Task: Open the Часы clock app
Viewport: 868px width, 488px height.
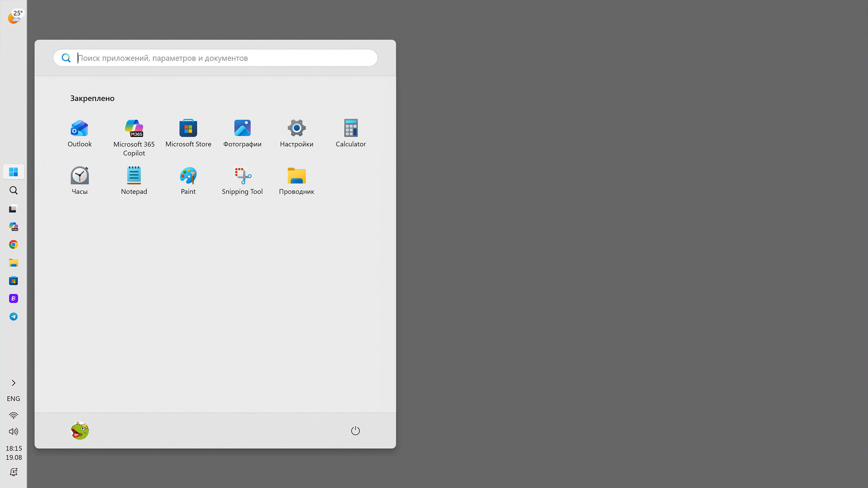Action: point(80,181)
